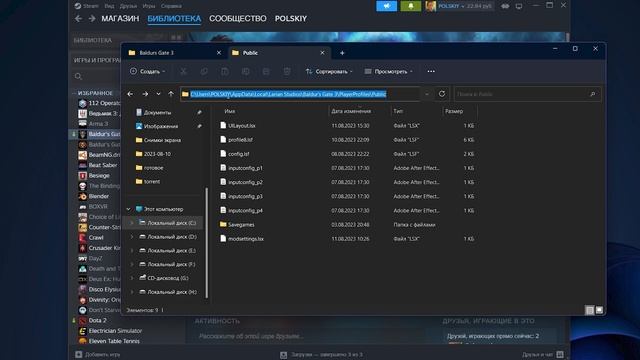Open the готовое folder in sidebar

pos(153,168)
